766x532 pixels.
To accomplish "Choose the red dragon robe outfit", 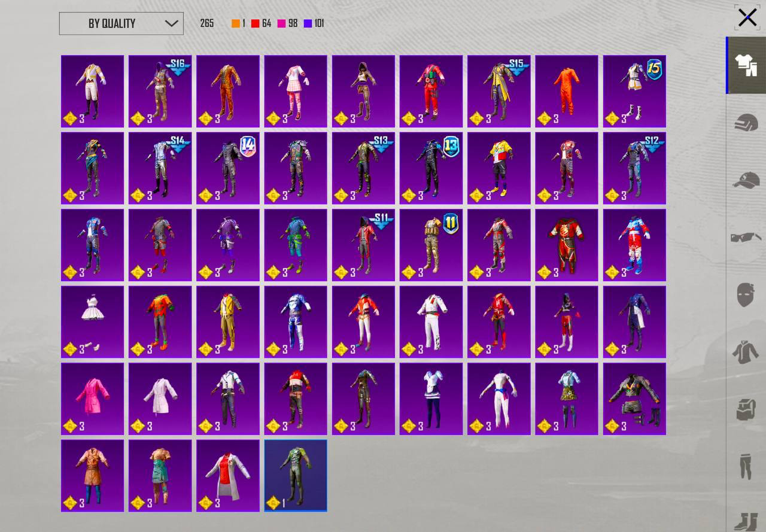I will [x=567, y=245].
